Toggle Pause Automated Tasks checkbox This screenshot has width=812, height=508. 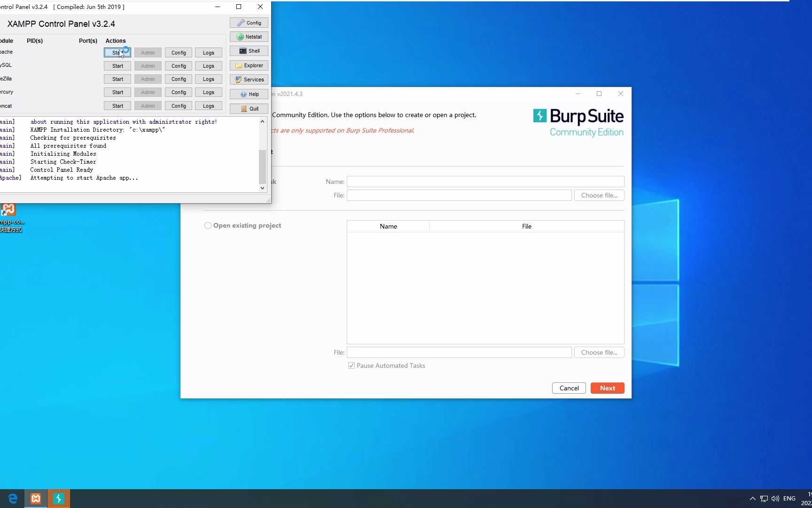pos(351,365)
